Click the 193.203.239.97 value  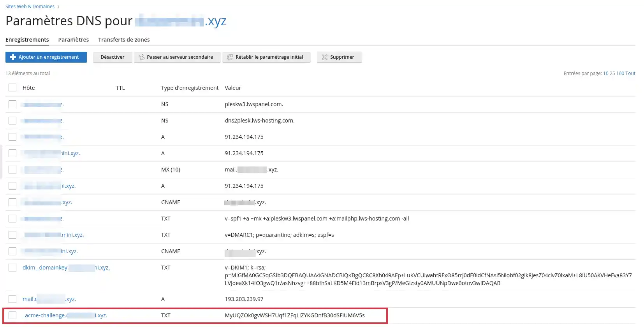[x=244, y=299]
